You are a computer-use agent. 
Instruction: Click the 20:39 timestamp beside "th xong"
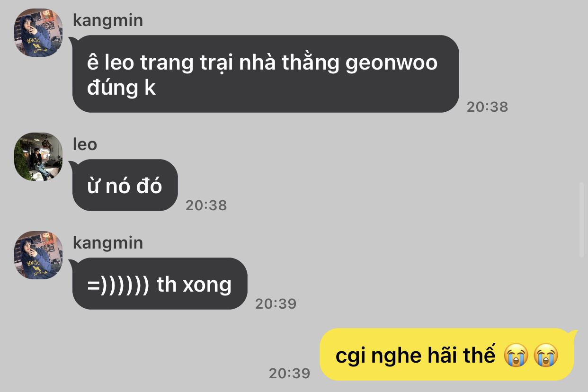pyautogui.click(x=276, y=303)
